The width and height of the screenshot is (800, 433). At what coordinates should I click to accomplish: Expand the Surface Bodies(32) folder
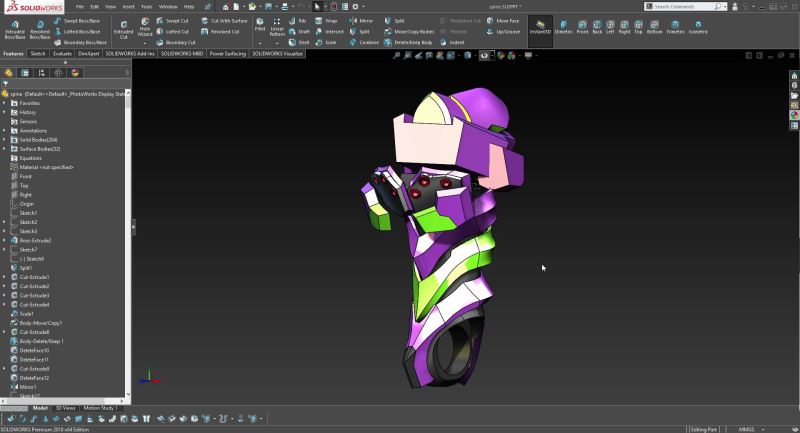click(x=5, y=149)
